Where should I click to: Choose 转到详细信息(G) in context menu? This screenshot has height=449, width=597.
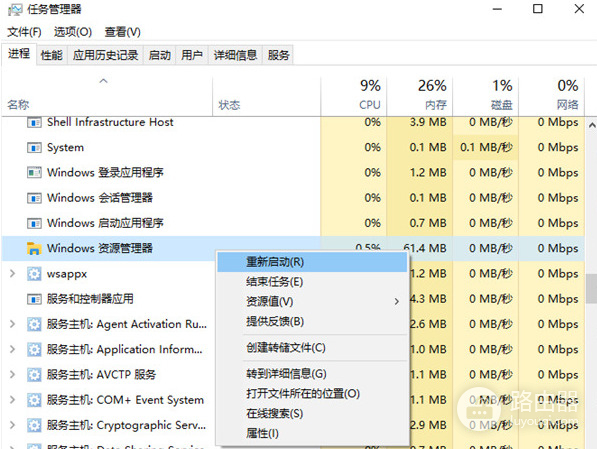312,374
